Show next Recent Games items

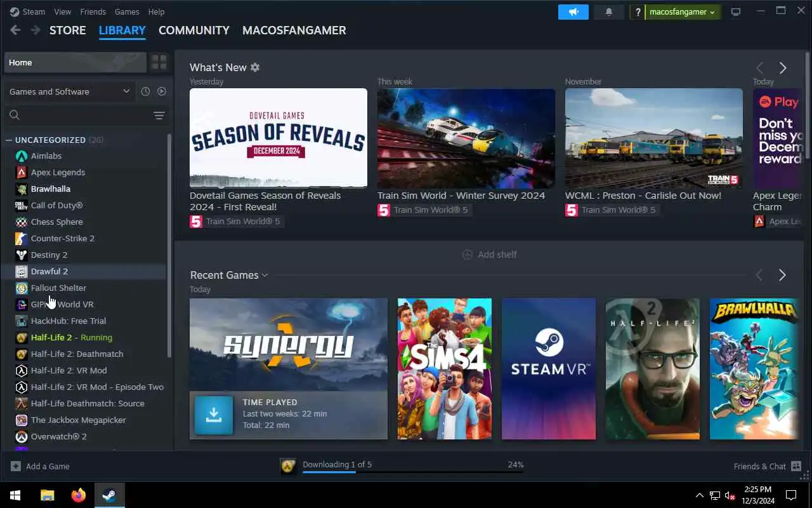[782, 275]
